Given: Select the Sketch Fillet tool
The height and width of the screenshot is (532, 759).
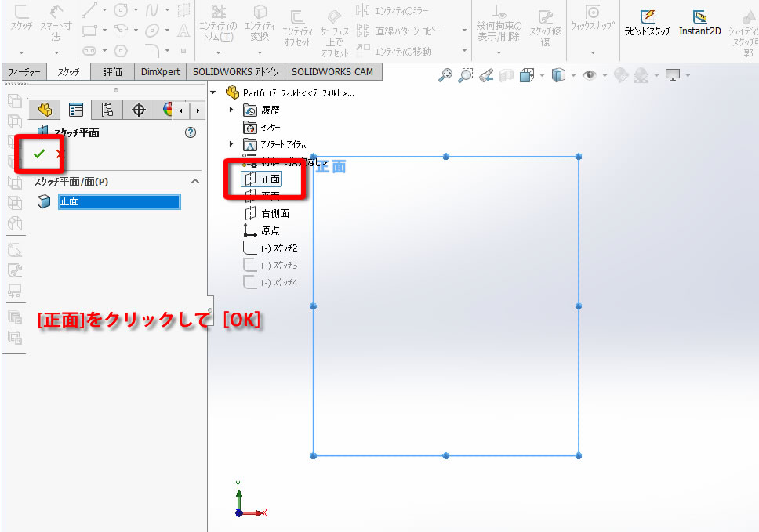Looking at the screenshot, I should point(152,50).
